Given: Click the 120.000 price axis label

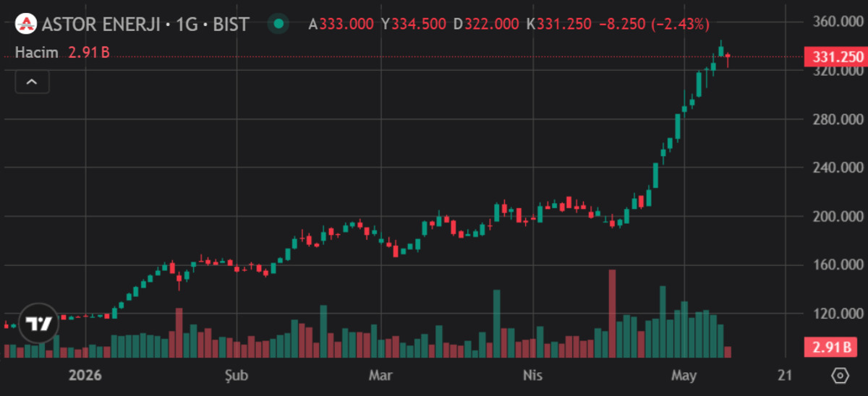Looking at the screenshot, I should [x=838, y=314].
